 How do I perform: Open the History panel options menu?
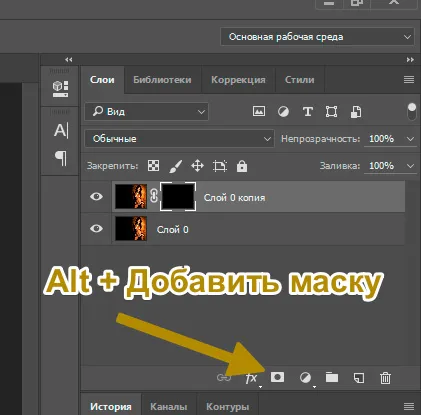point(409,406)
